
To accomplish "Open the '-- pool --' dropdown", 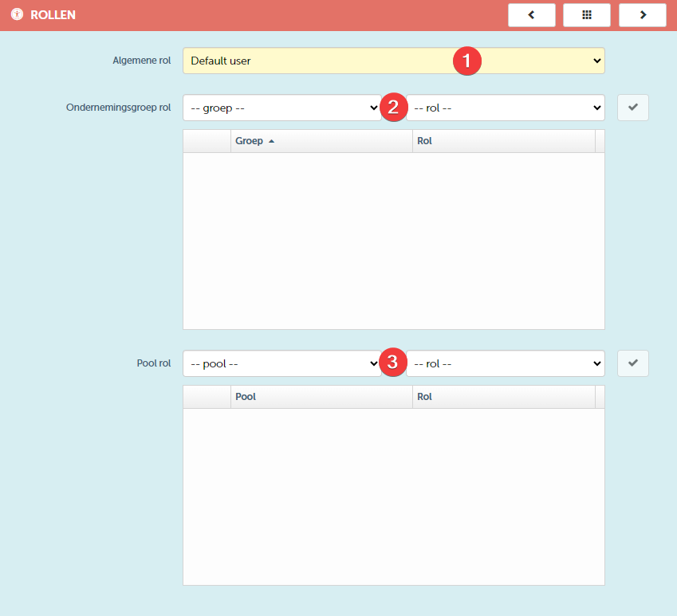I will click(x=282, y=363).
